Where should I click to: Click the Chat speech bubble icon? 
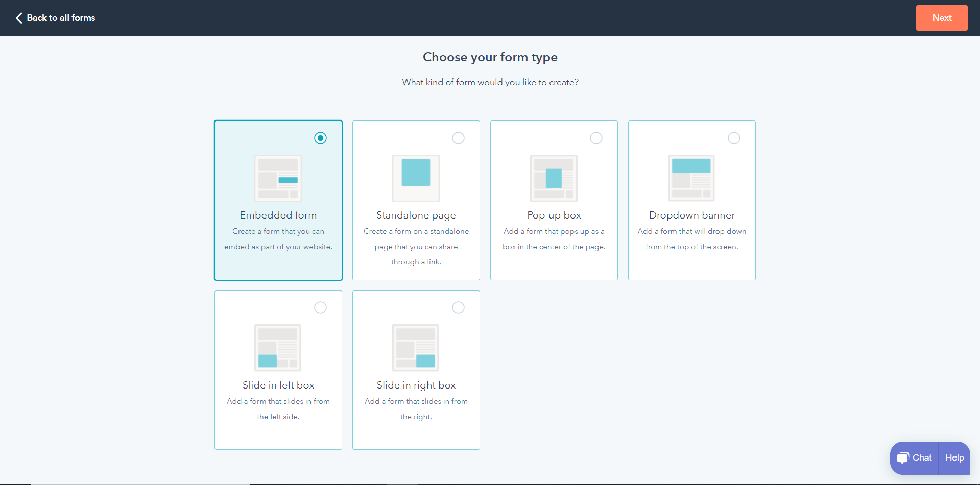point(903,458)
